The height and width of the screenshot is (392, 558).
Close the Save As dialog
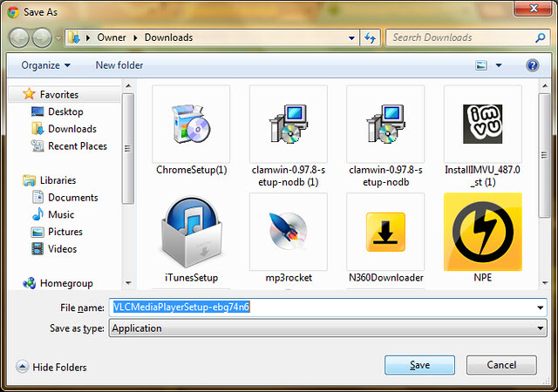533,9
